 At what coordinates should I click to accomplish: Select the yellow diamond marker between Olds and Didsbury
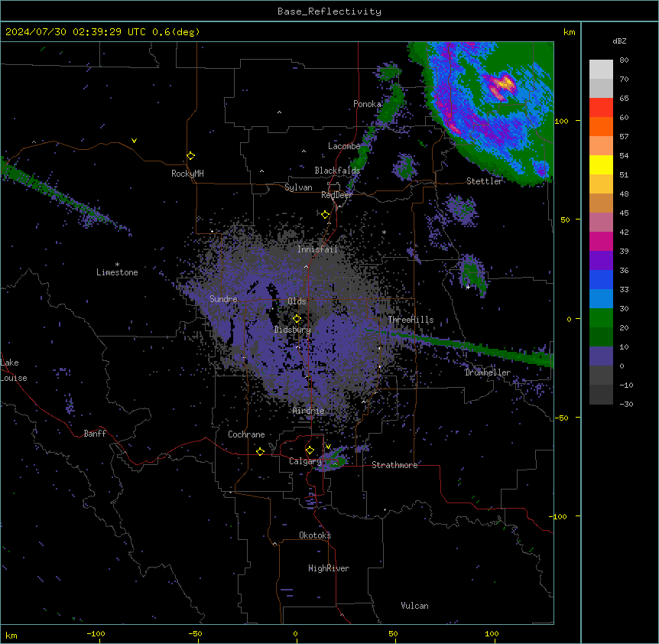point(297,319)
